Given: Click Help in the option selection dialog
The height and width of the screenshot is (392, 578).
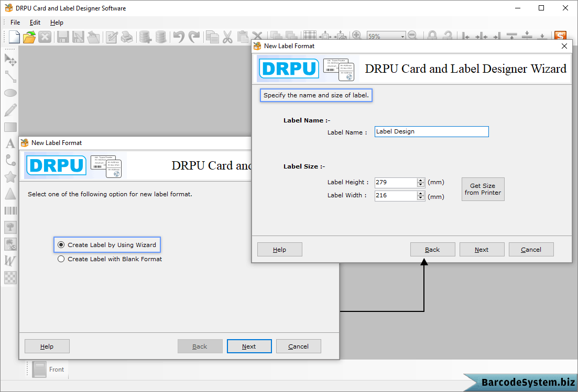Looking at the screenshot, I should (x=47, y=346).
